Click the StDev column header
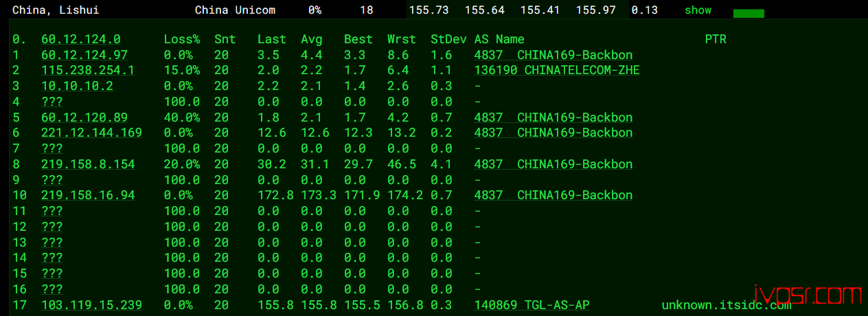Image resolution: width=868 pixels, height=316 pixels. pyautogui.click(x=448, y=40)
